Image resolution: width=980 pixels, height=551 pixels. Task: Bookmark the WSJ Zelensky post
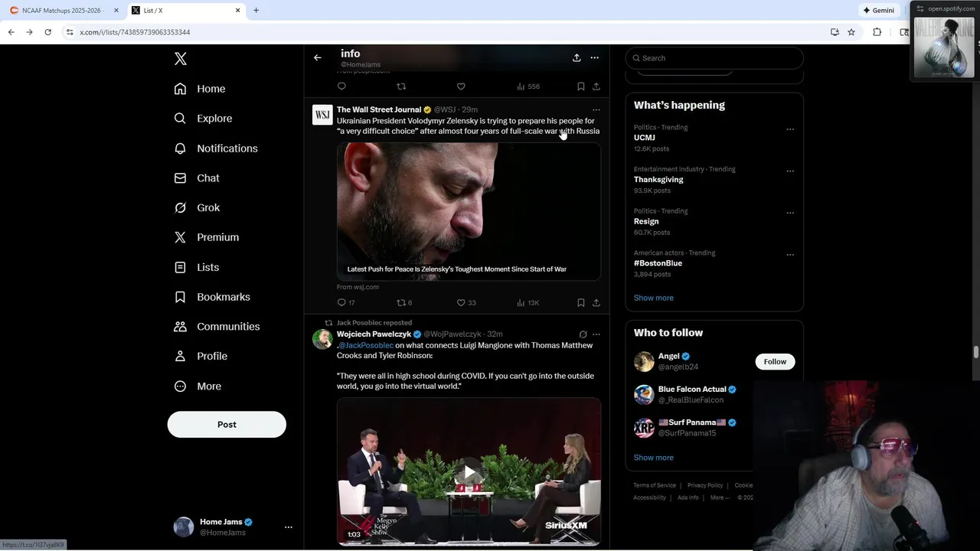tap(580, 302)
